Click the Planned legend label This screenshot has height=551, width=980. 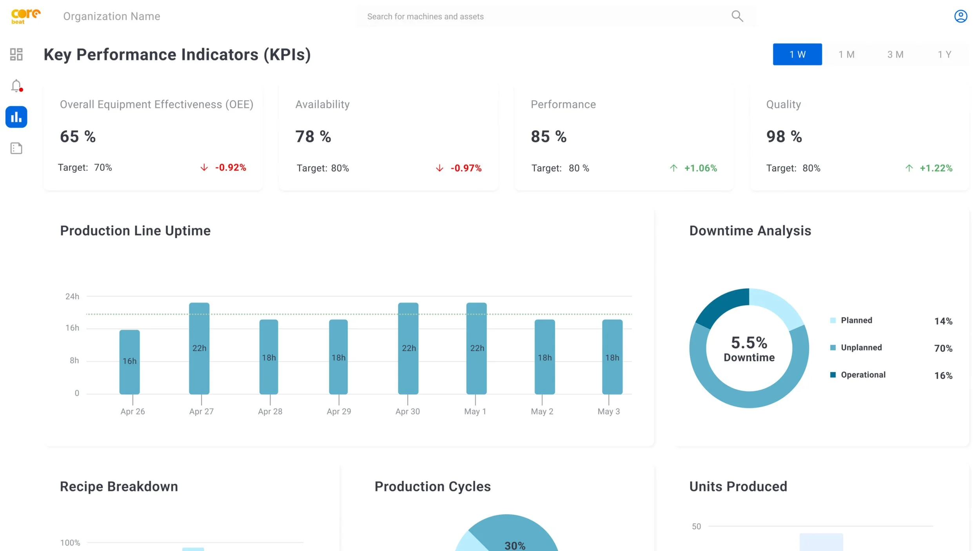[x=857, y=320]
